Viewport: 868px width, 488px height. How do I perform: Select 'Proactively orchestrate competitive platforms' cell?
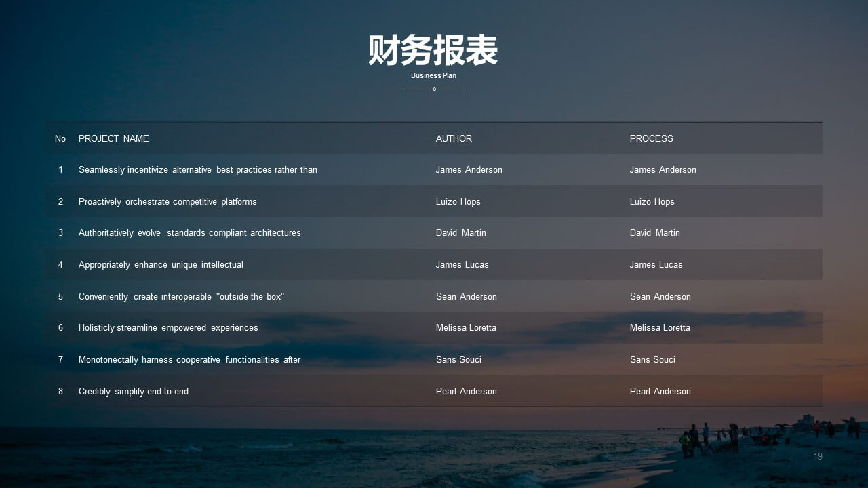click(167, 201)
